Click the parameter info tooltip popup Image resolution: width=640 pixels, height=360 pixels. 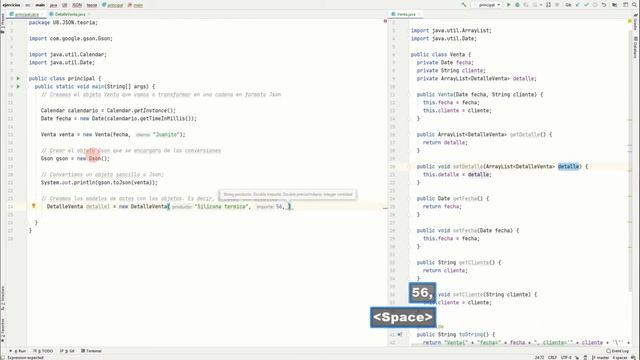288,195
